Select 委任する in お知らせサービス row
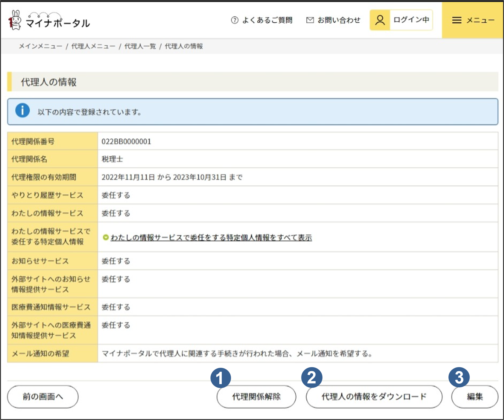Viewport: 504px width, 420px height. pos(116,261)
